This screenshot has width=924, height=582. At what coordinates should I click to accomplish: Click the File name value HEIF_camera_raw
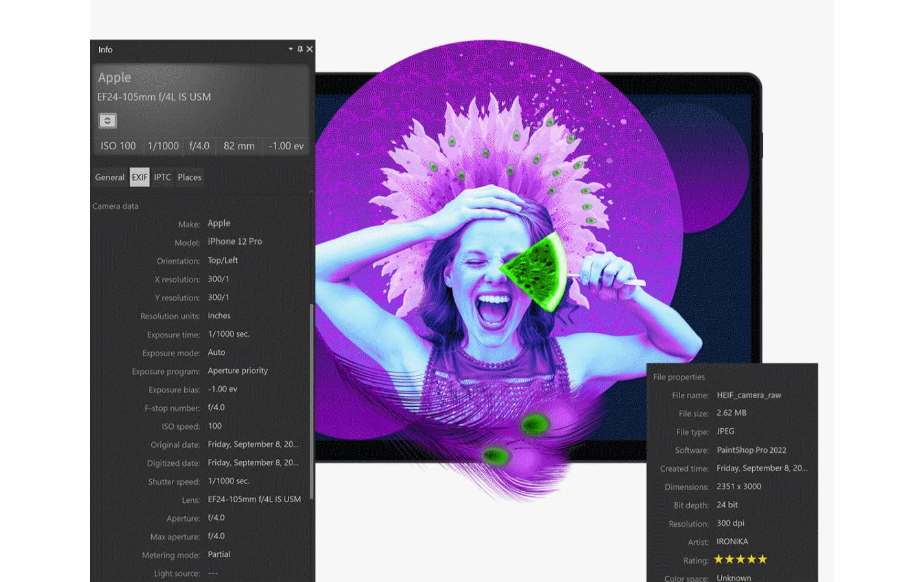click(x=748, y=394)
